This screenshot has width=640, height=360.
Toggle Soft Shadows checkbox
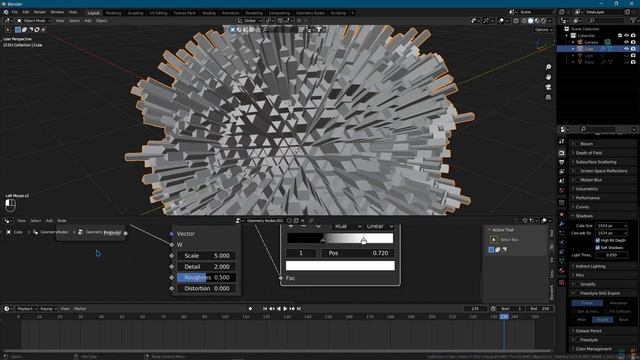point(598,248)
